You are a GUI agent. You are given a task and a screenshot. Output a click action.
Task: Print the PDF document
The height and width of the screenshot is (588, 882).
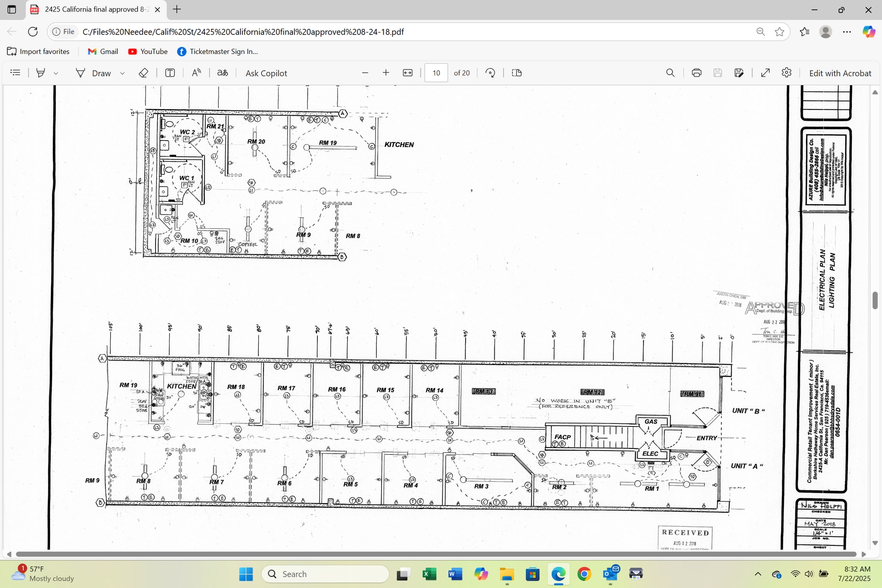click(696, 73)
